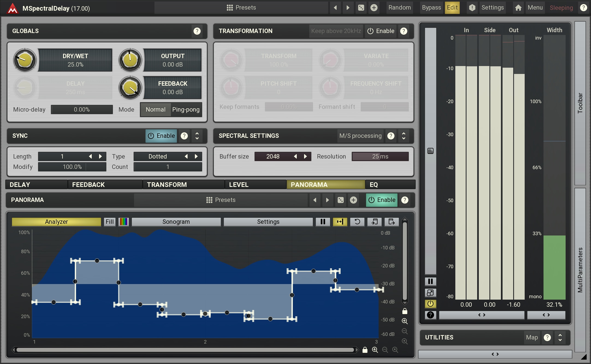Click the undo reset icon in analyzer toolbar
Viewport: 591px width, 364px height.
(x=357, y=222)
